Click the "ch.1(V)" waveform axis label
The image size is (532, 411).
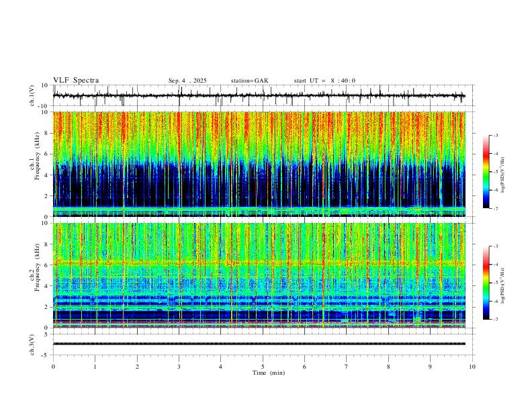click(32, 95)
